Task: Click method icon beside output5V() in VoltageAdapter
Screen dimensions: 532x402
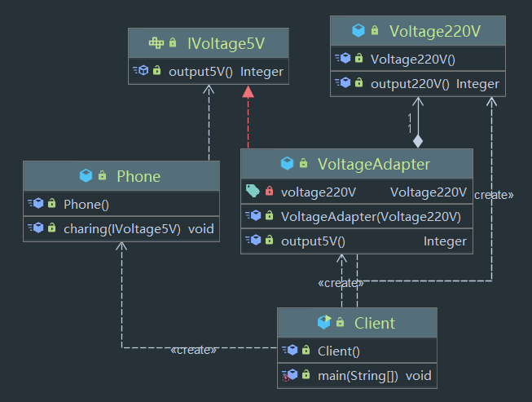Action: (253, 240)
